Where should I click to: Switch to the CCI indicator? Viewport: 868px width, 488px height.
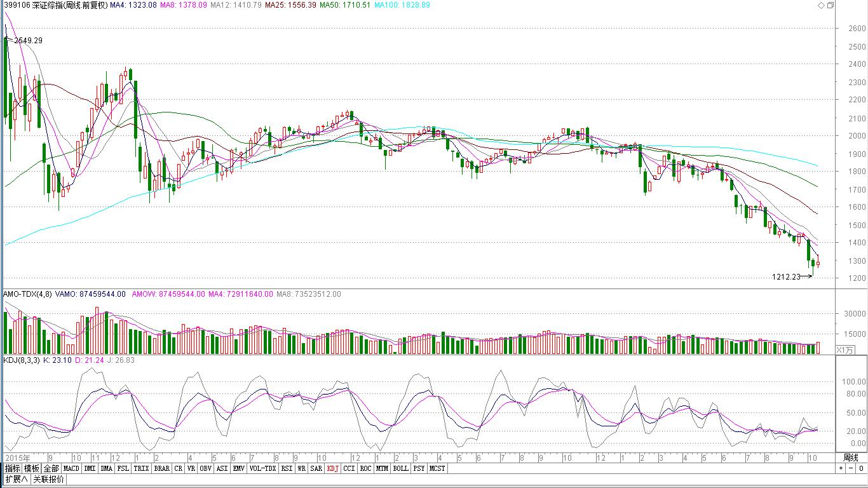(349, 468)
